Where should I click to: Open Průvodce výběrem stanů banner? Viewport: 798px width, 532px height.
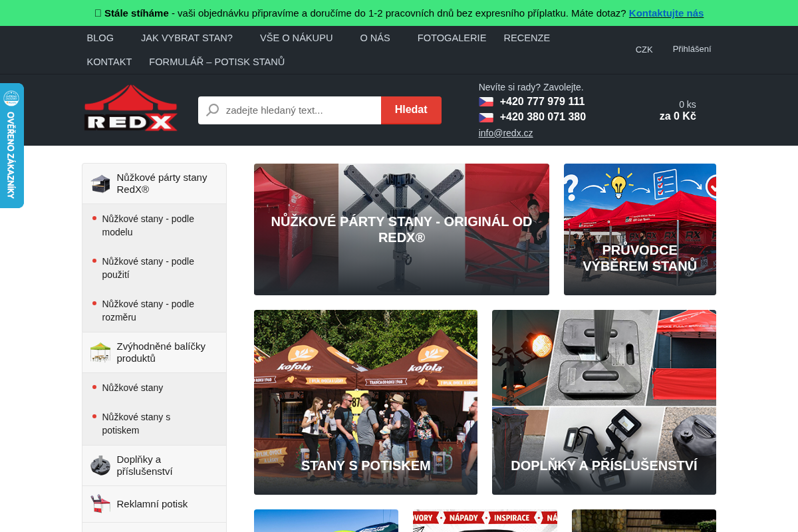640,229
